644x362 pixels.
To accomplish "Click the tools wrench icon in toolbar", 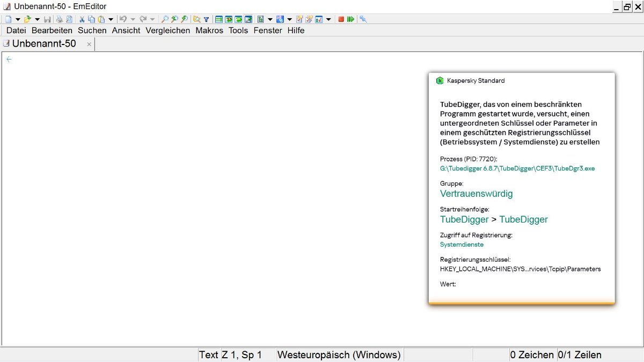I will pyautogui.click(x=363, y=19).
